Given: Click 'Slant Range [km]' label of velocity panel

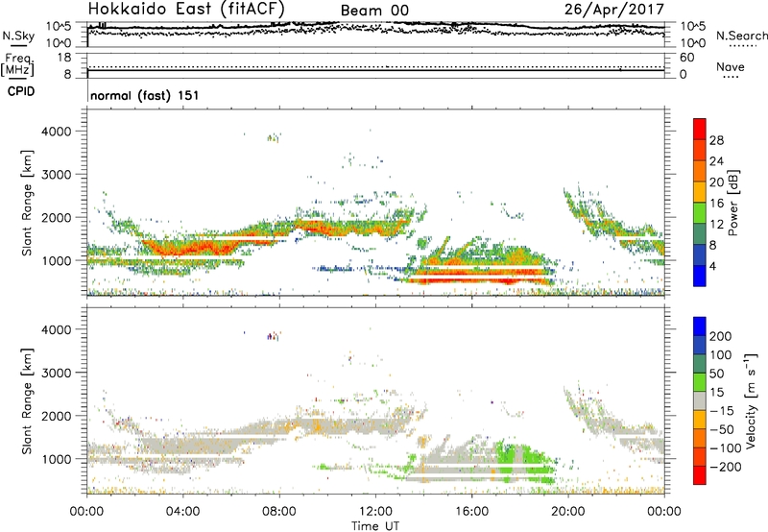Looking at the screenshot, I should pyautogui.click(x=27, y=401).
